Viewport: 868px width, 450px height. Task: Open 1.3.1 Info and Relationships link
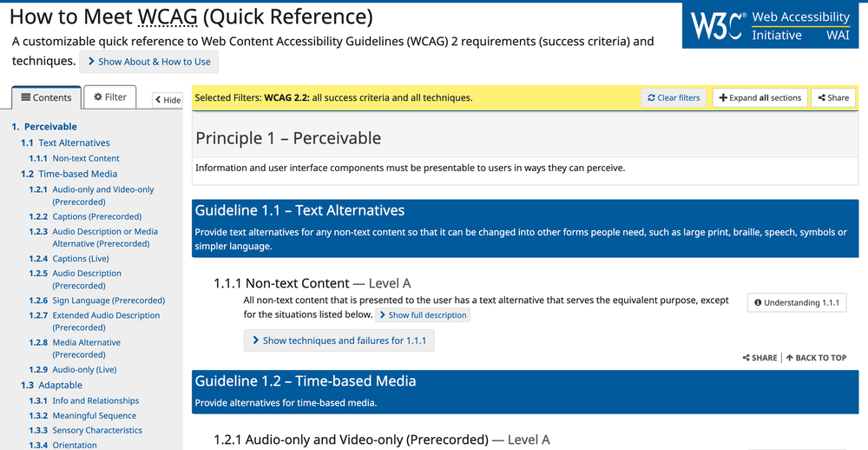pyautogui.click(x=83, y=400)
